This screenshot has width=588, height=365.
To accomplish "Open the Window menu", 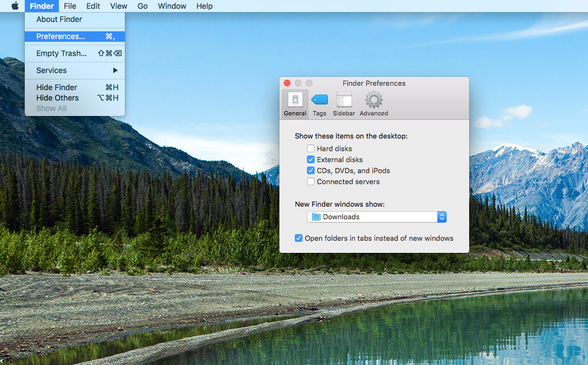I will coord(172,6).
